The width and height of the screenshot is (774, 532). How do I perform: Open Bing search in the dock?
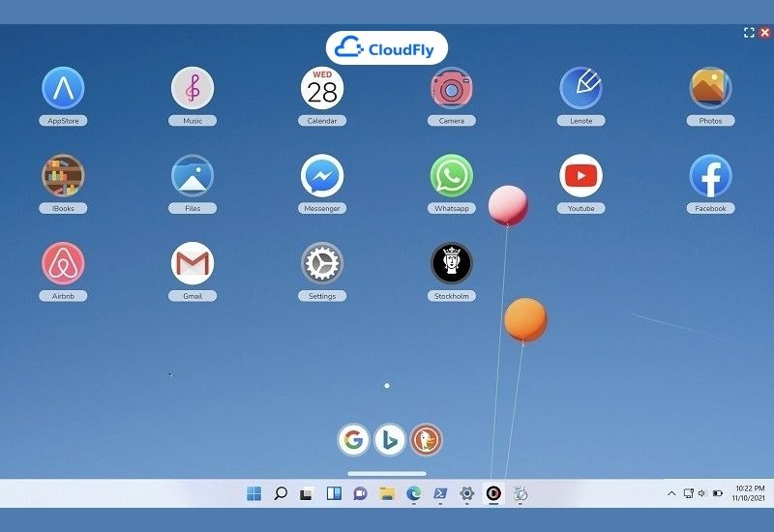coord(390,439)
